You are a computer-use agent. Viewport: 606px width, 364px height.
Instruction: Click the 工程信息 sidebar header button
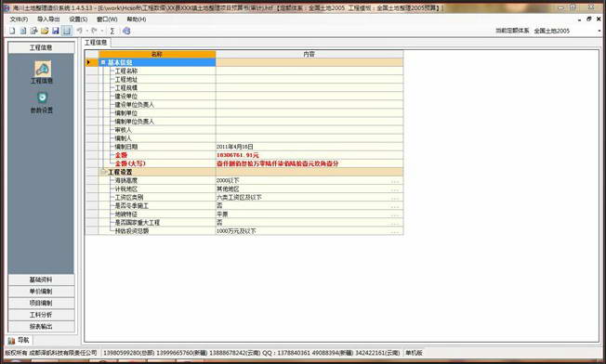pyautogui.click(x=41, y=47)
